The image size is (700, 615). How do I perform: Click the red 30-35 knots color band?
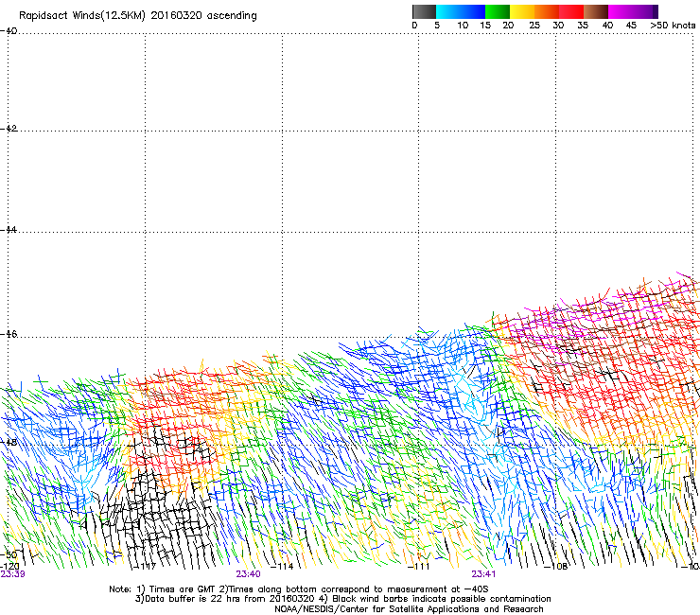571,11
